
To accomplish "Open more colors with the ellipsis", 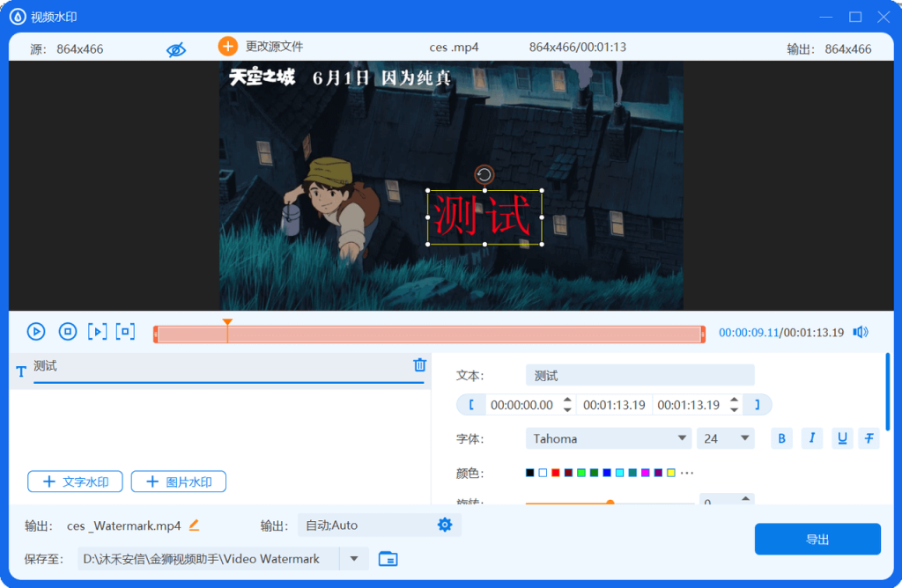I will [687, 473].
